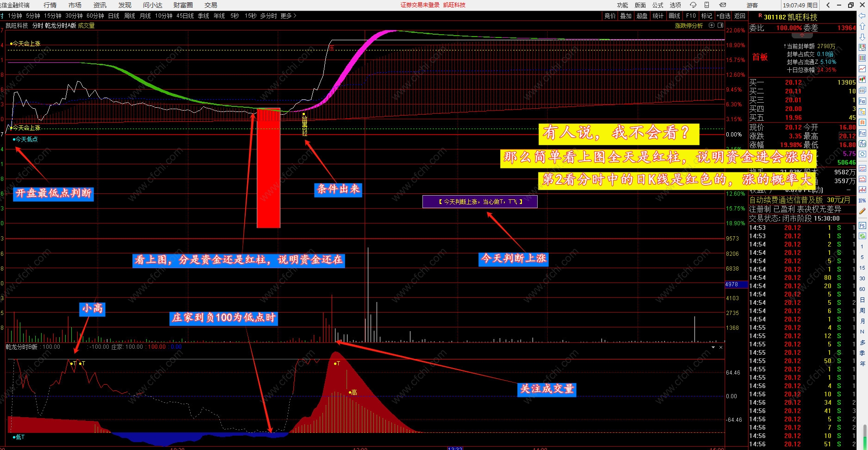Open the mobile phone icon in title bar

tap(707, 5)
